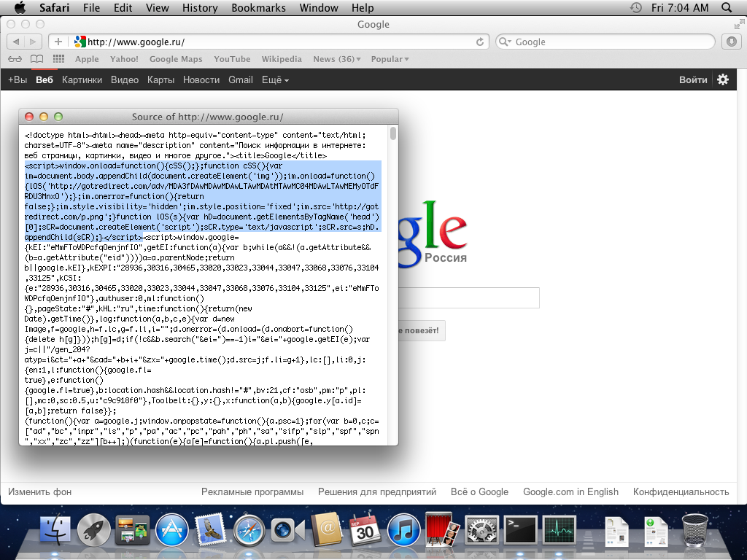This screenshot has width=747, height=560.
Task: Click the Safari back navigation arrow
Action: click(x=16, y=42)
